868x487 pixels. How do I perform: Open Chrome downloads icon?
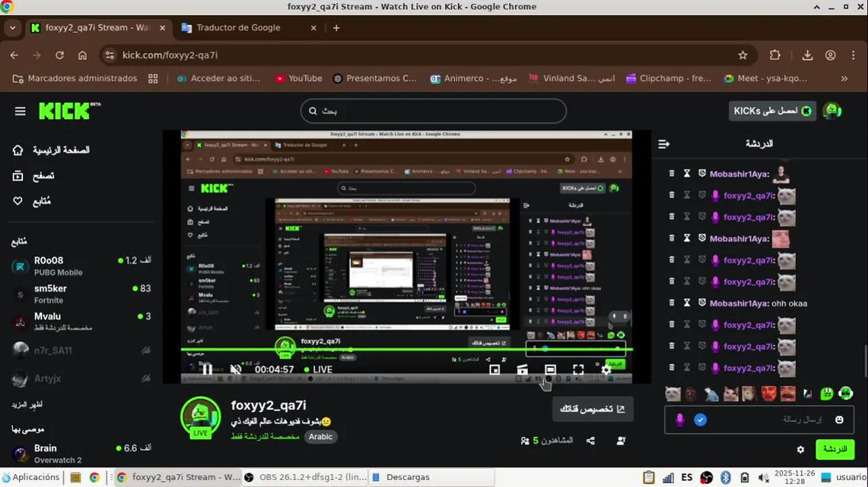point(807,55)
